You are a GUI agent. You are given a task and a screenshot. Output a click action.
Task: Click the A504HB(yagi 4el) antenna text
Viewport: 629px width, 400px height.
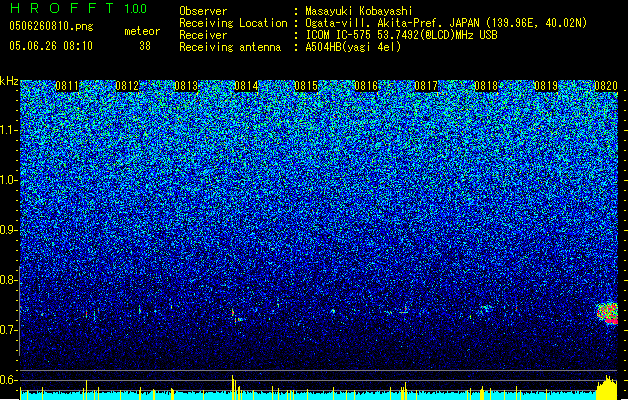click(353, 47)
